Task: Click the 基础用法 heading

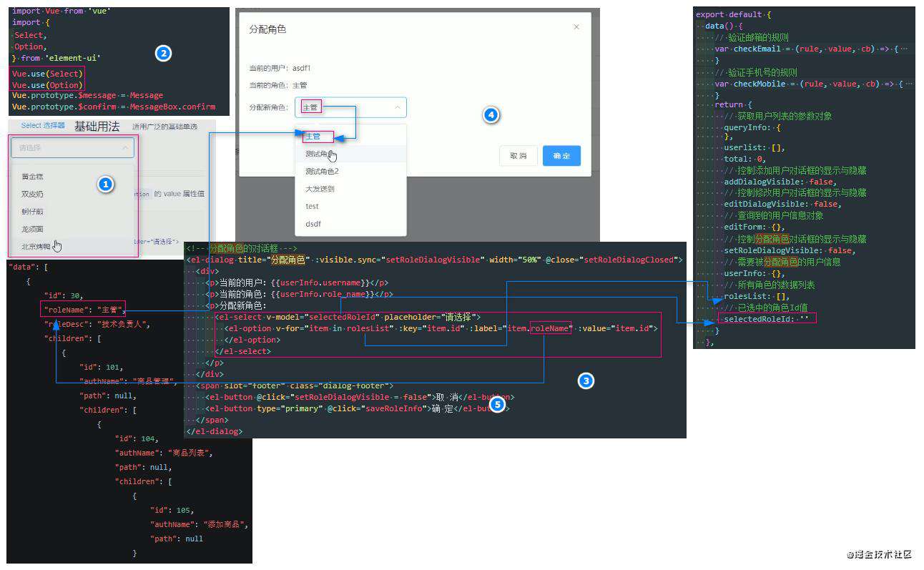Action: 97,127
